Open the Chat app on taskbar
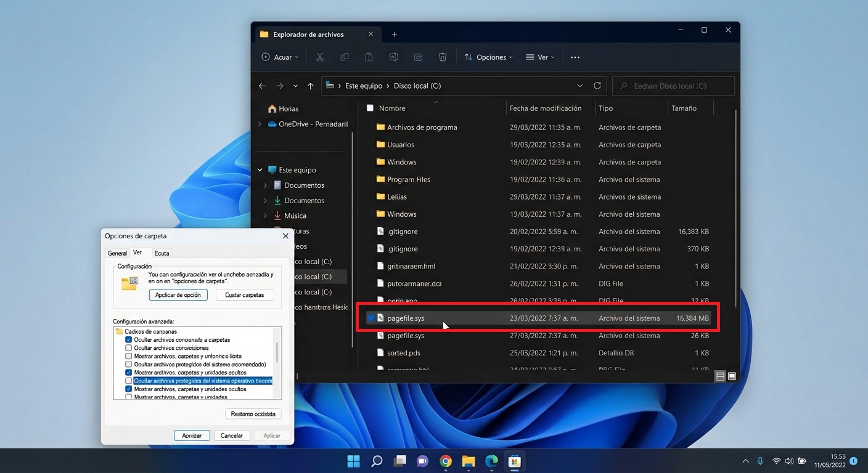 (423, 461)
